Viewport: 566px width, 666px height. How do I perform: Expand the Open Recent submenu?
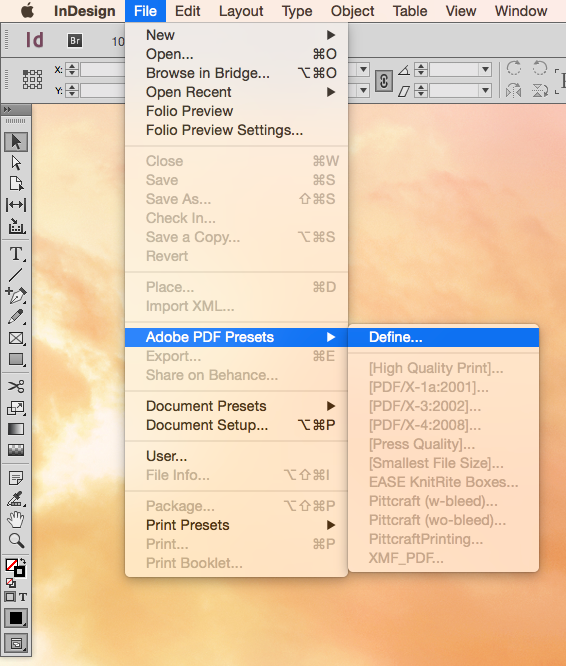pos(237,92)
